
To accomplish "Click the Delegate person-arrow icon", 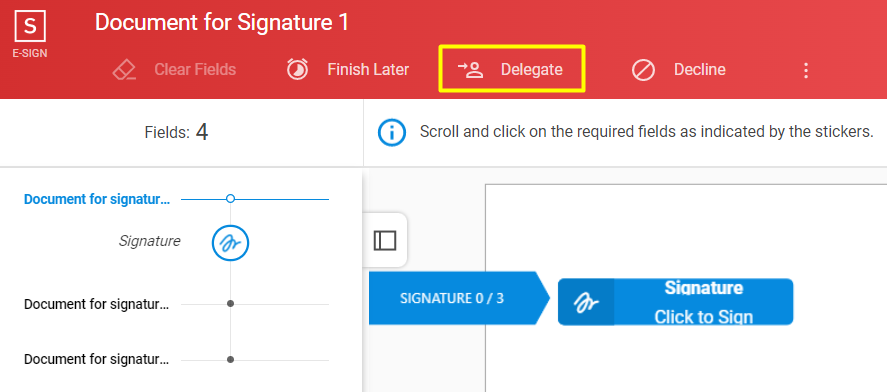I will (x=470, y=70).
